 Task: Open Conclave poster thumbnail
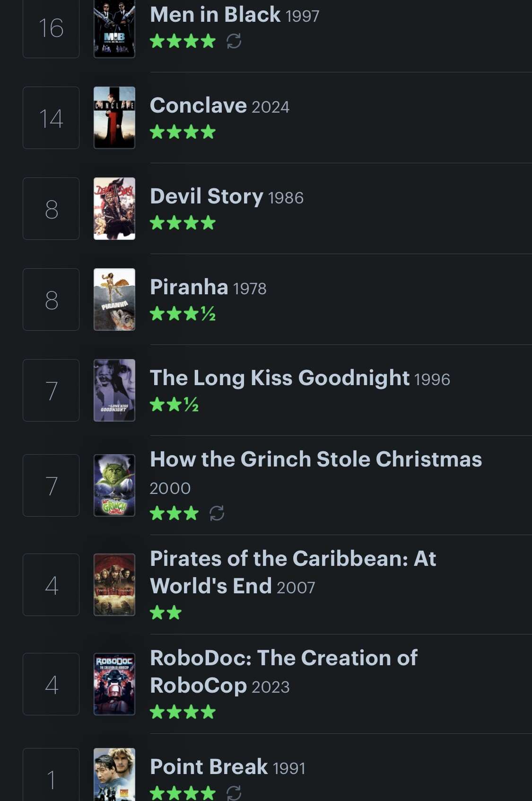click(x=114, y=118)
